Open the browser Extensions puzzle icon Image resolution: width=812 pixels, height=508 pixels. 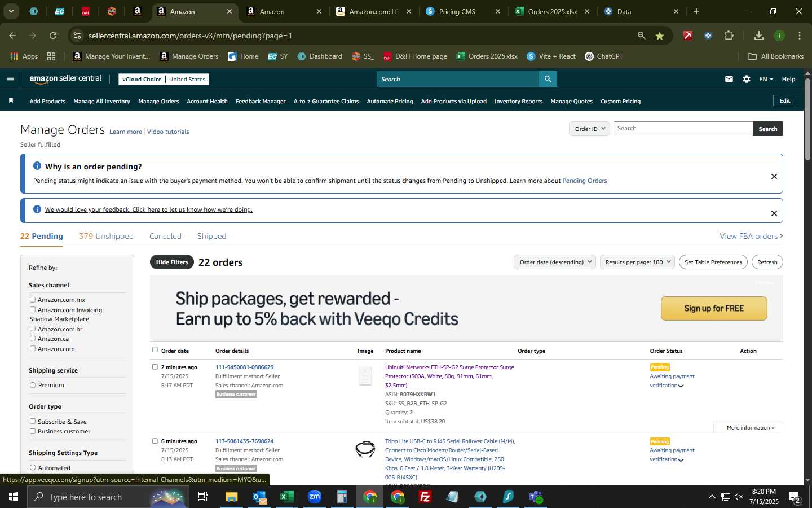pyautogui.click(x=729, y=36)
